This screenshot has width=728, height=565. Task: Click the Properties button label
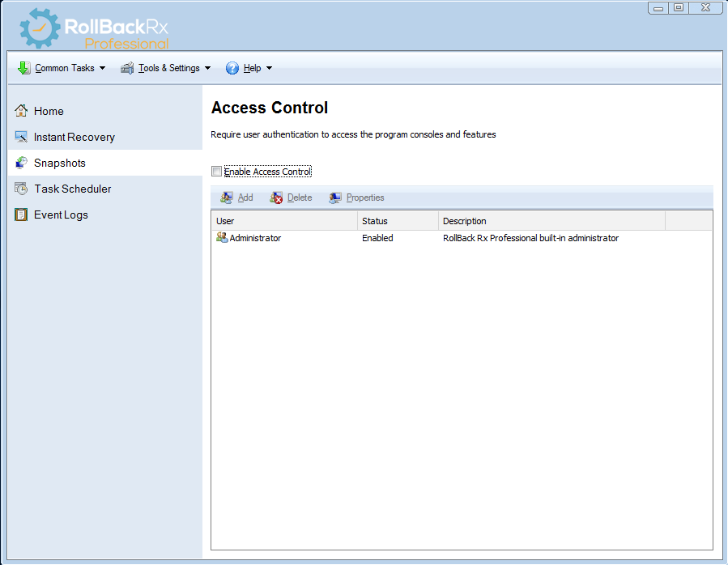coord(365,198)
